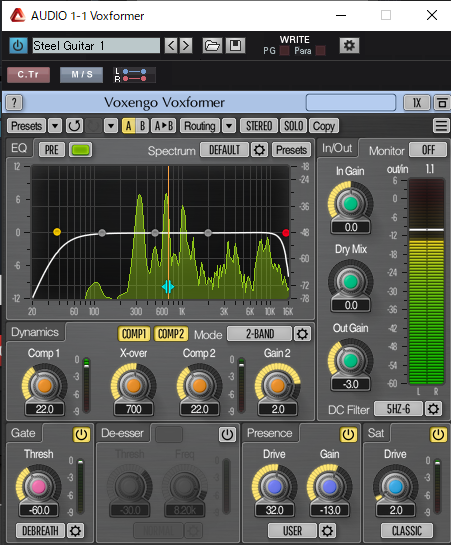451x545 pixels.
Task: Expand the dropdown arrow next to Presets
Action: pyautogui.click(x=55, y=126)
